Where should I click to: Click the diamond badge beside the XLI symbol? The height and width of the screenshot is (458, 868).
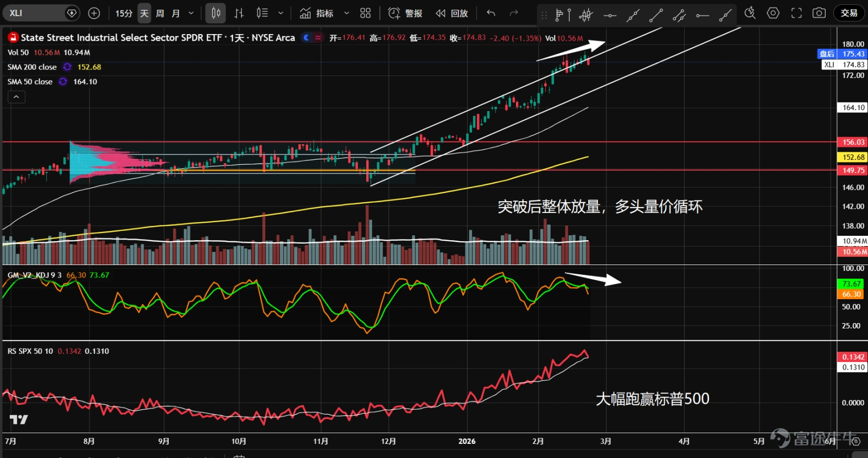coord(72,13)
